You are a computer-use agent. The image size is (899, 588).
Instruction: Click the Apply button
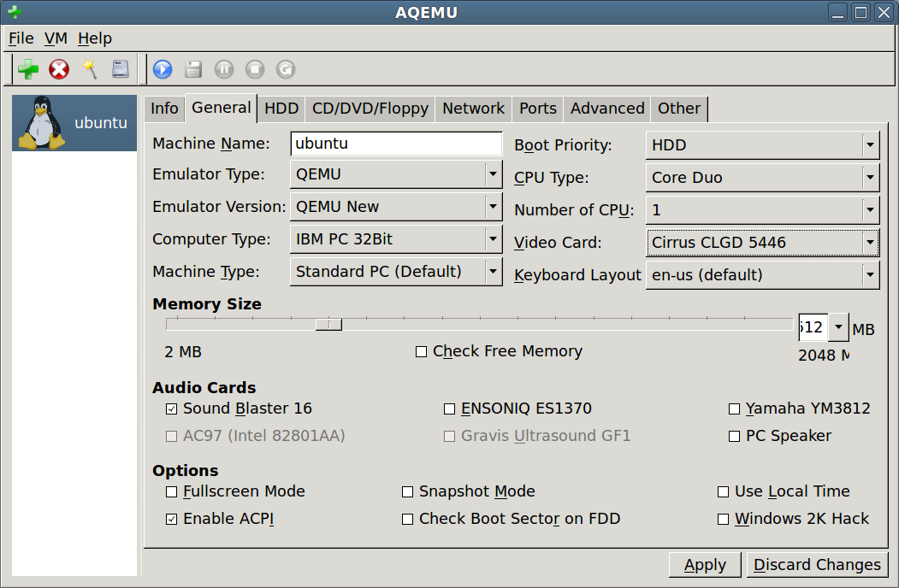[x=705, y=565]
